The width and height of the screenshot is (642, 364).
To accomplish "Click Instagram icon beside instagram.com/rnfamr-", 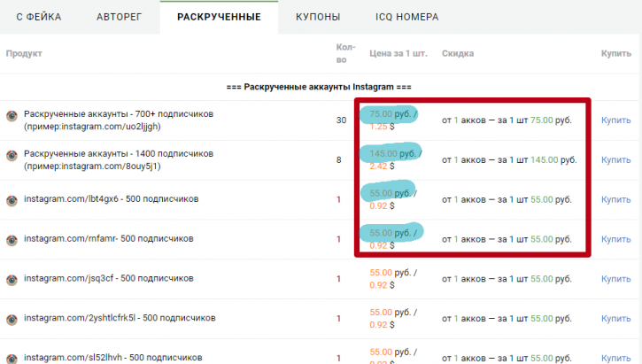I will pyautogui.click(x=12, y=240).
